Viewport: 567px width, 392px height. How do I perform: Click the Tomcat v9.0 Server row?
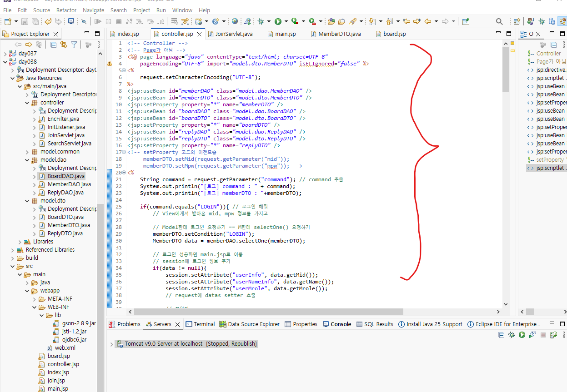186,344
